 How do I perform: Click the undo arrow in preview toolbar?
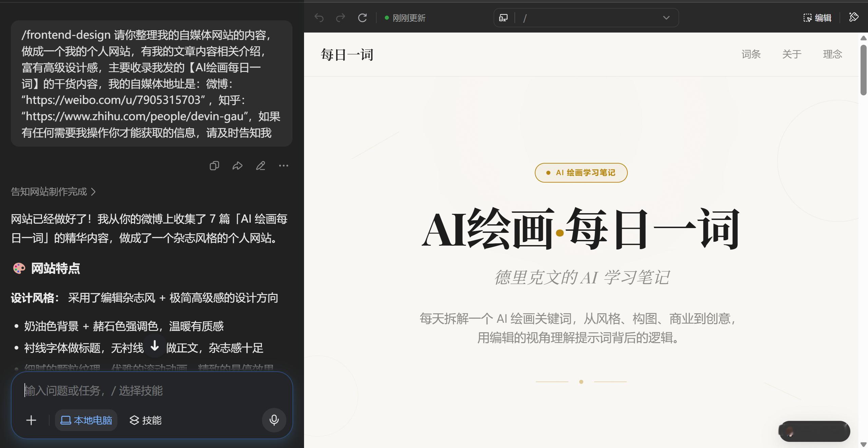pyautogui.click(x=319, y=18)
